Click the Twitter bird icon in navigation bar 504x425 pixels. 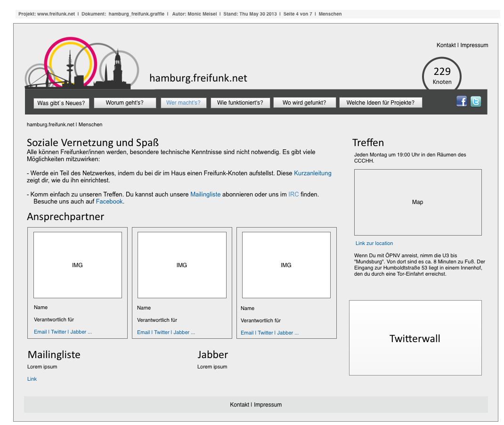(476, 101)
